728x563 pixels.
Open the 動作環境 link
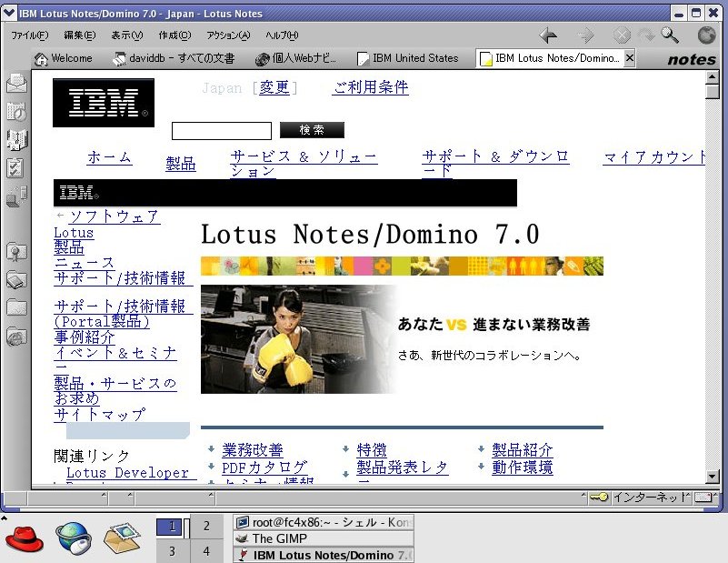click(523, 467)
